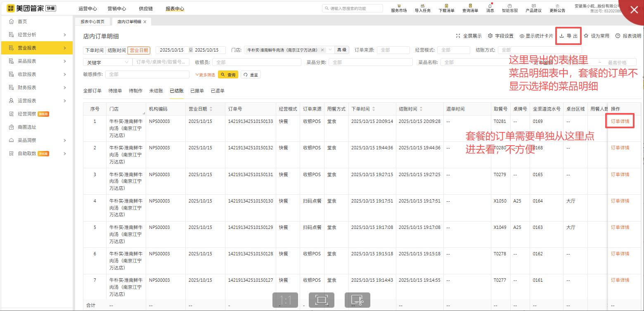Open the 消息 notification bell icon
644x311 pixels.
(490, 9)
